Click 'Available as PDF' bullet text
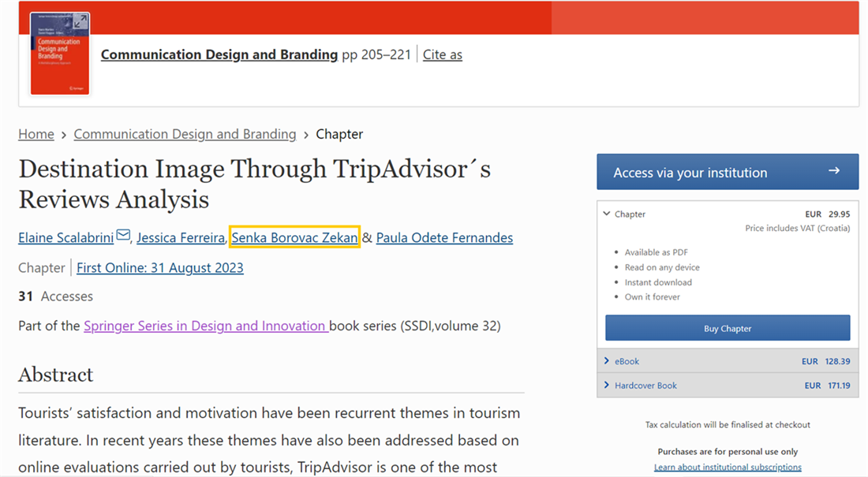The height and width of the screenshot is (477, 868). (656, 252)
